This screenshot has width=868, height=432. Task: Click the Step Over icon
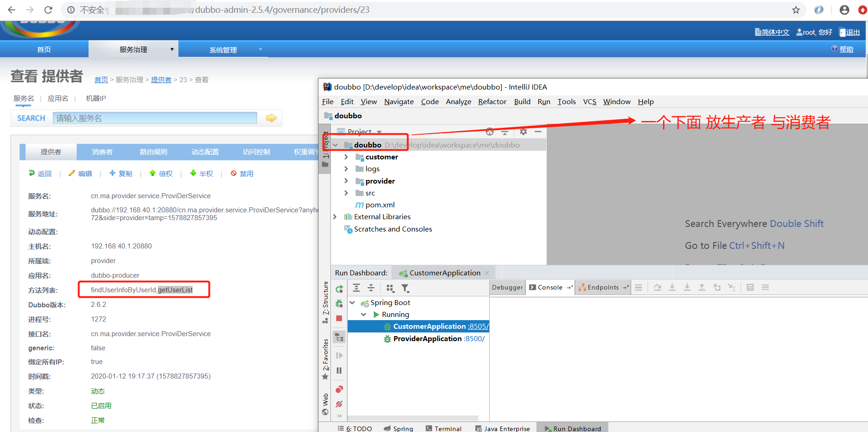(x=658, y=287)
